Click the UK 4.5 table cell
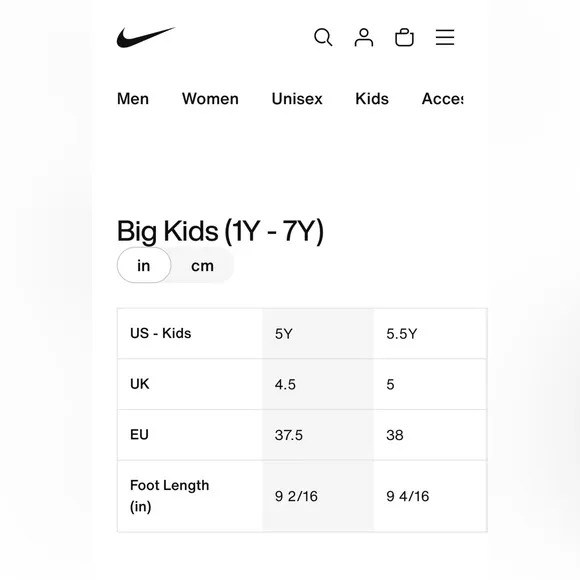The height and width of the screenshot is (580, 580). (318, 384)
